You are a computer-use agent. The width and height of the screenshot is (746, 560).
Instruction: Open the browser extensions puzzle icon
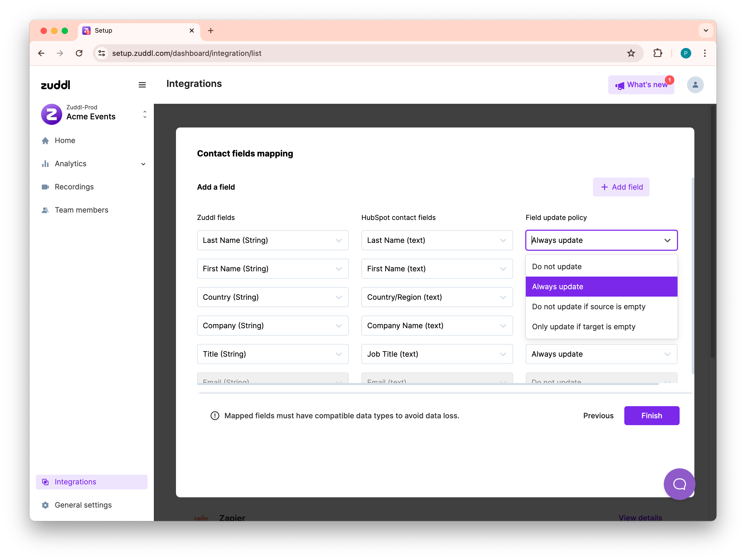pyautogui.click(x=657, y=53)
